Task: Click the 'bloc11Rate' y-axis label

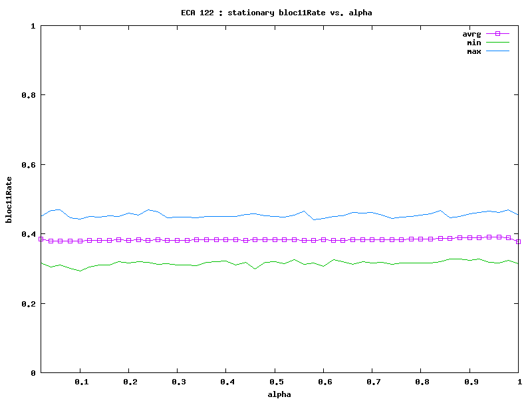Action: [9, 199]
